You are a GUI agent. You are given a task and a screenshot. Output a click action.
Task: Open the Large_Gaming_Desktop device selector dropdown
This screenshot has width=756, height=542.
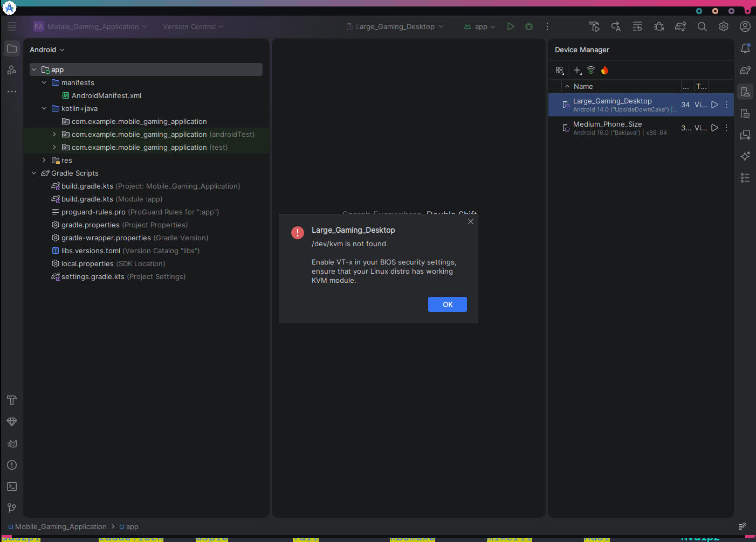coord(395,26)
